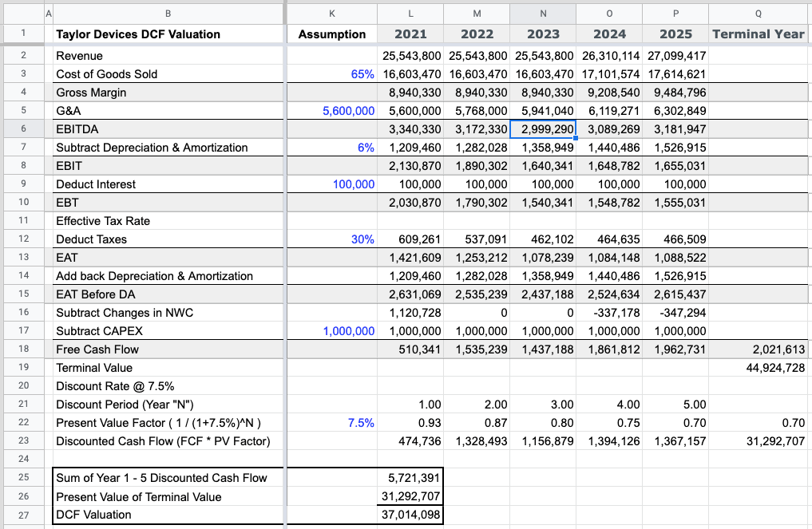Select the 7.5% discount rate assumption
This screenshot has width=812, height=529.
[x=332, y=423]
